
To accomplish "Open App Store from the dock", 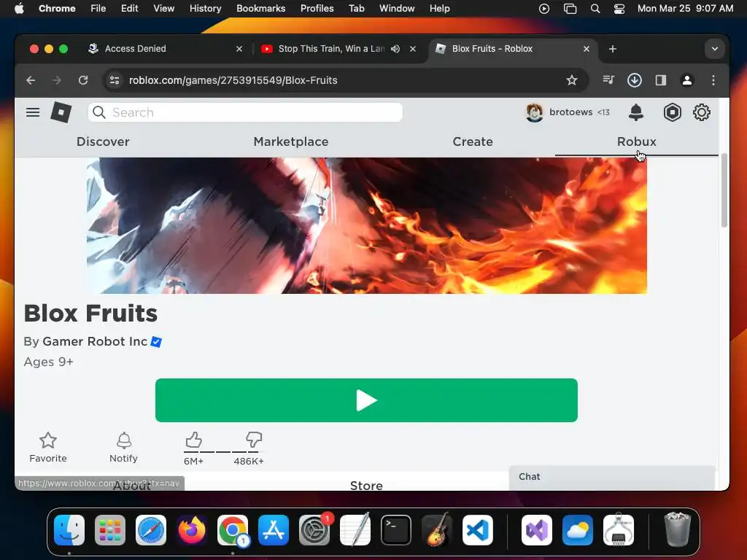I will [x=274, y=530].
